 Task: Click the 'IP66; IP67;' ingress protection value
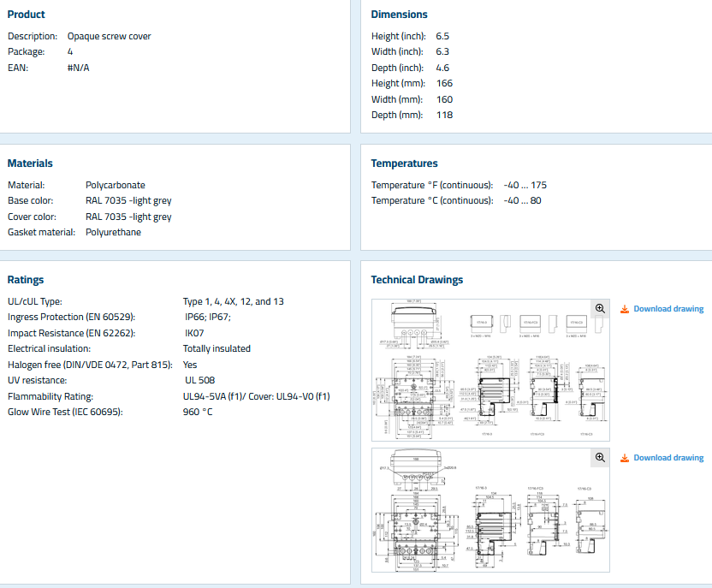(x=208, y=318)
